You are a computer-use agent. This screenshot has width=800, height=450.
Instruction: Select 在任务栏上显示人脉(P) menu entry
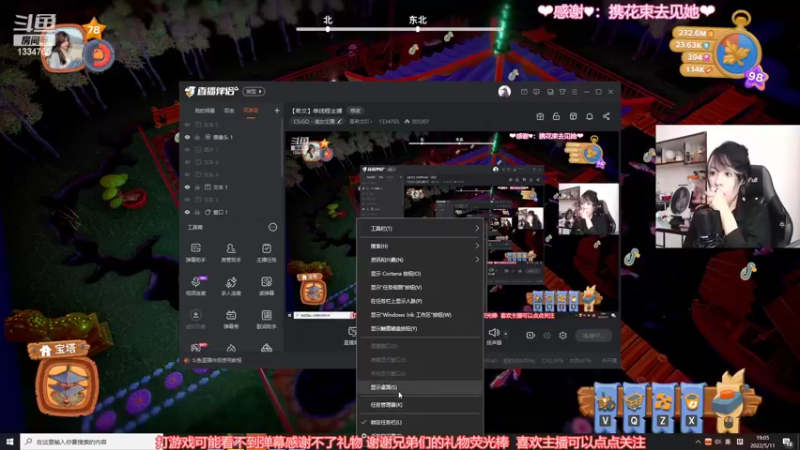tap(420, 301)
